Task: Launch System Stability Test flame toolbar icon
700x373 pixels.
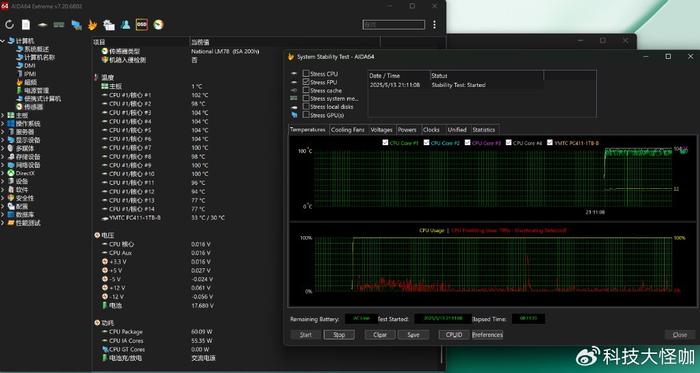Action: (92, 25)
